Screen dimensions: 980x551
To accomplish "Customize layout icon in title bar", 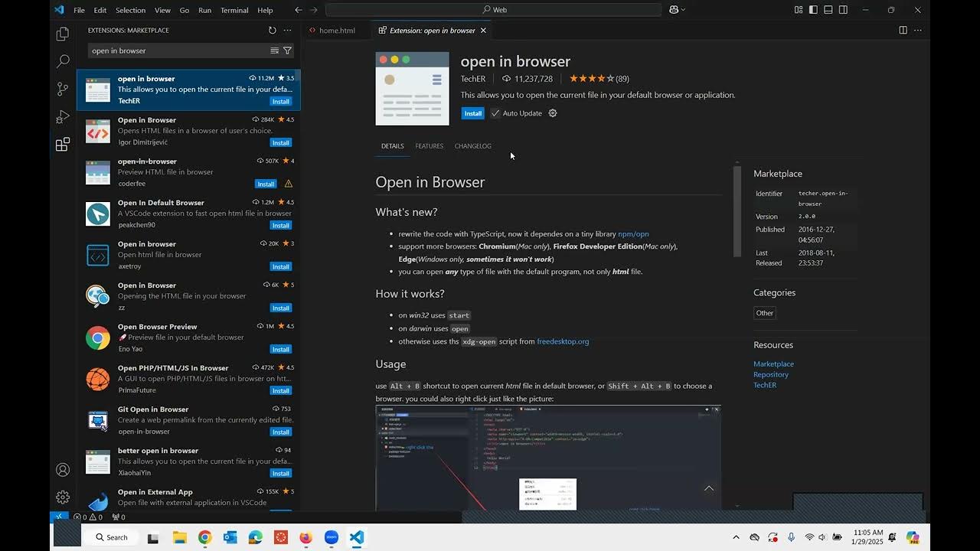I will [799, 10].
